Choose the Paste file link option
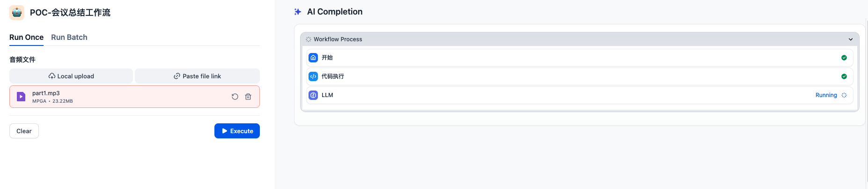868x189 pixels. (x=197, y=76)
